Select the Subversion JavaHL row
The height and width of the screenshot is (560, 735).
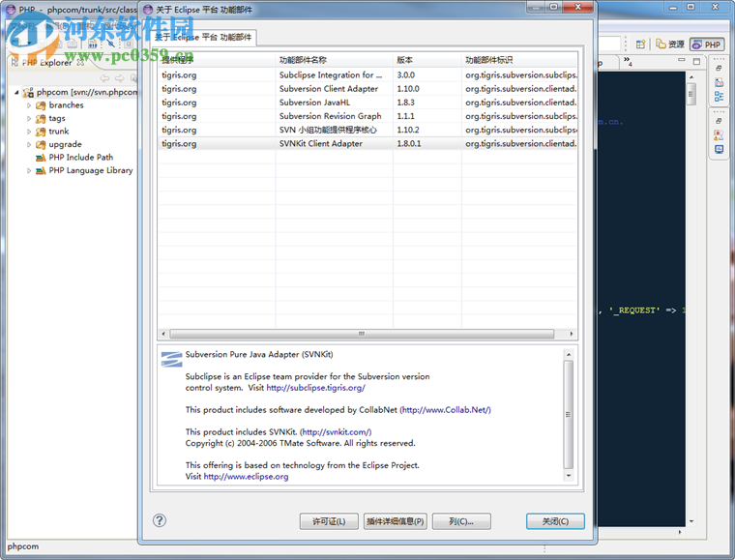pyautogui.click(x=367, y=103)
